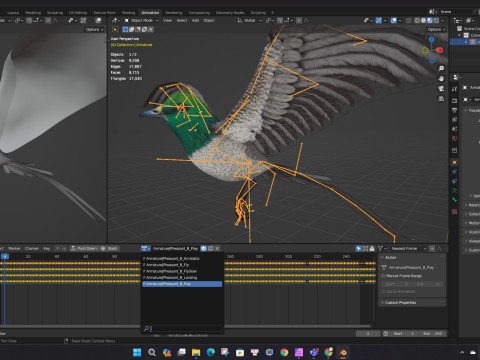Open the Shading workspace tab
480x360 pixels.
coord(128,13)
